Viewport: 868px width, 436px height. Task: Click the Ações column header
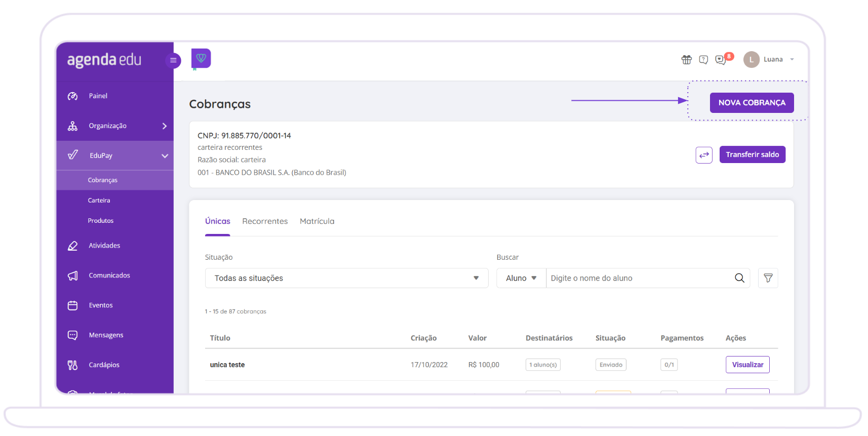(x=735, y=338)
